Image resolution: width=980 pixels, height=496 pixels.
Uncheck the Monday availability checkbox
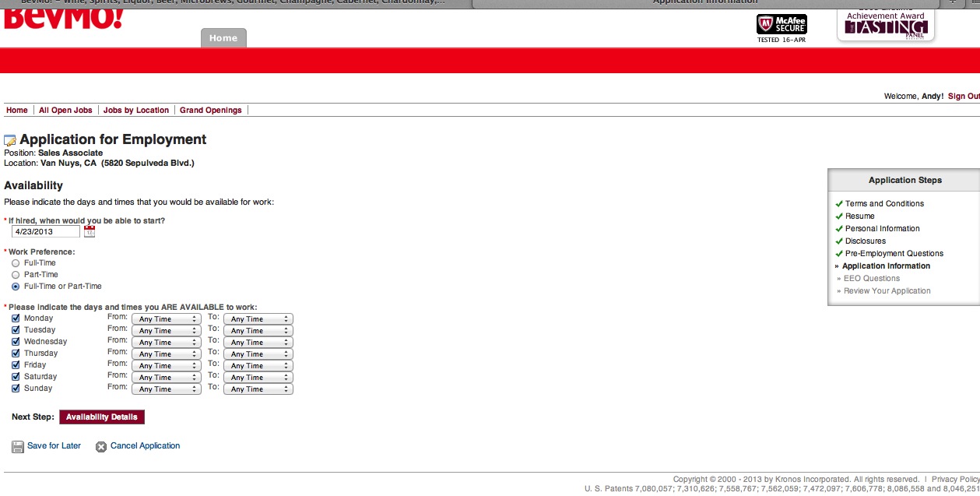point(16,318)
